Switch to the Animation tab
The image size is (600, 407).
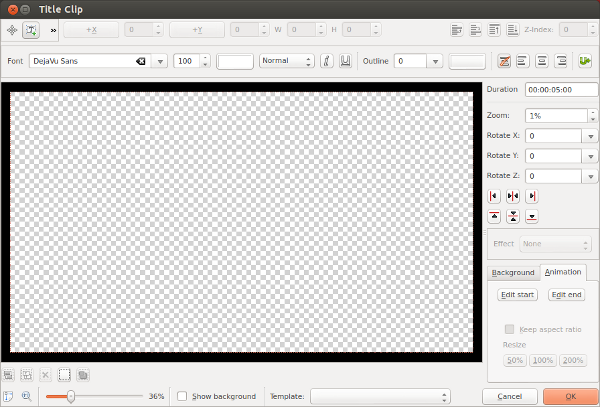tap(563, 272)
